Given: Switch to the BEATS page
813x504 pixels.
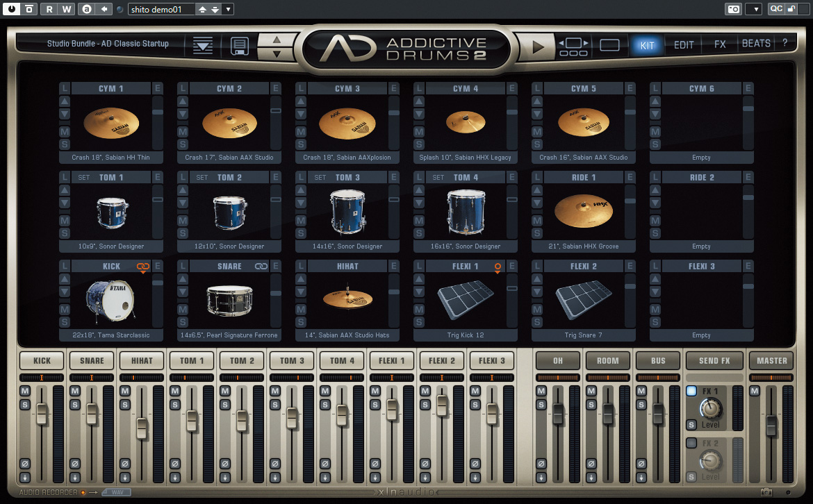Looking at the screenshot, I should pos(756,44).
